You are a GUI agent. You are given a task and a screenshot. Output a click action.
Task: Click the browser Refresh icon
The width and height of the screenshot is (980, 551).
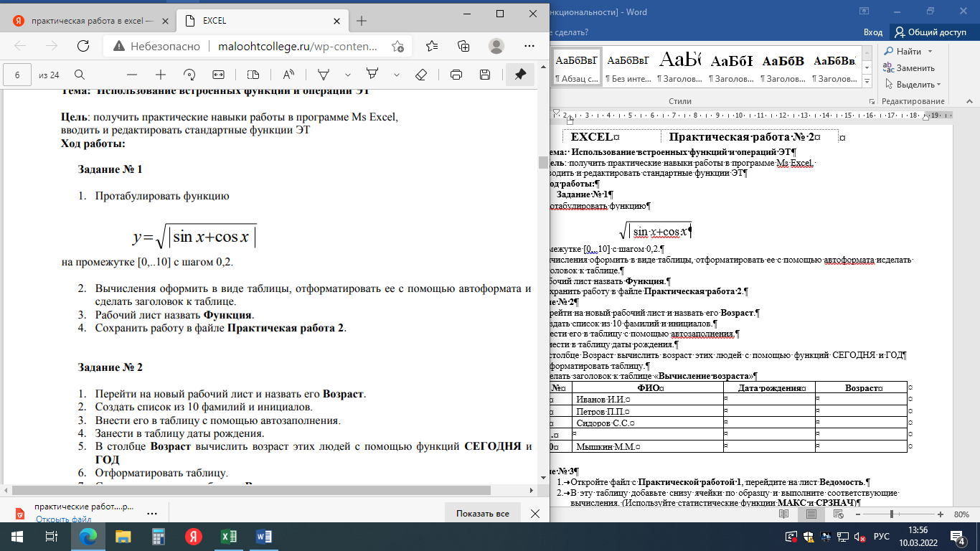(83, 46)
